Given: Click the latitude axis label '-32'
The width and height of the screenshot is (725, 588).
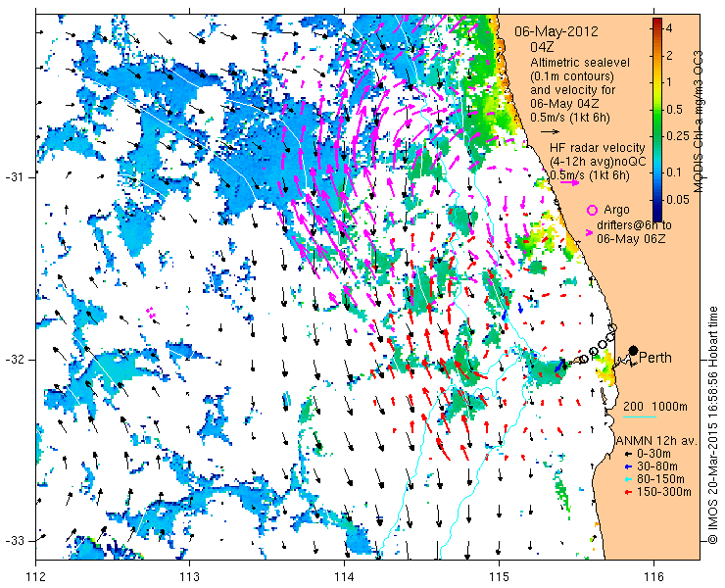Looking at the screenshot, I should tap(16, 360).
